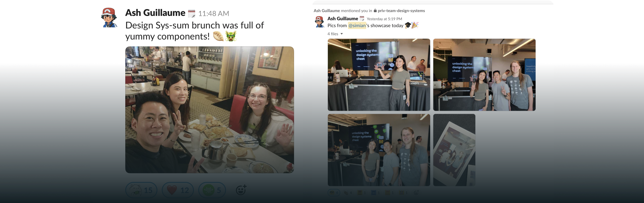
Task: Open the @simian mention profile
Action: (357, 25)
